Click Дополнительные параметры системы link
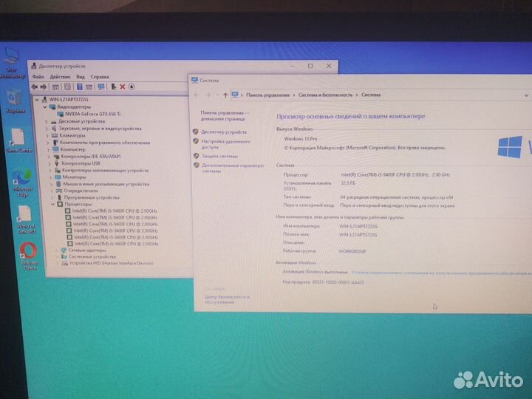Viewport: 532px width, 399px height. tap(232, 166)
